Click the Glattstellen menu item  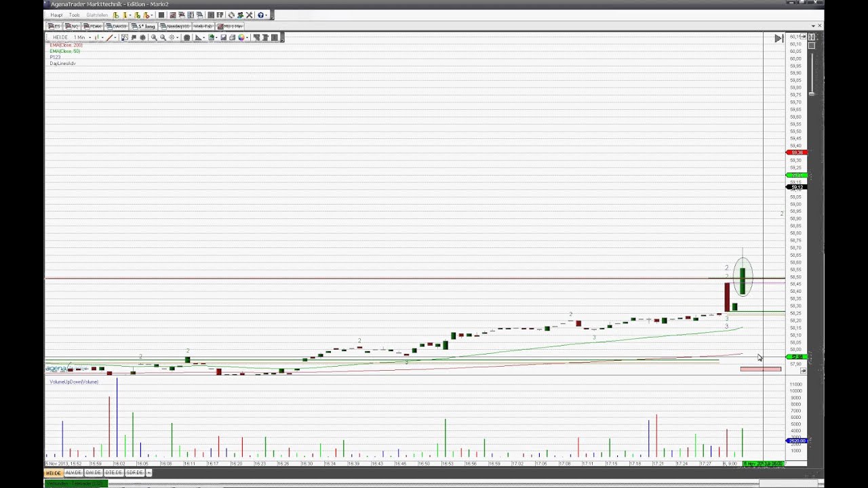pyautogui.click(x=97, y=15)
